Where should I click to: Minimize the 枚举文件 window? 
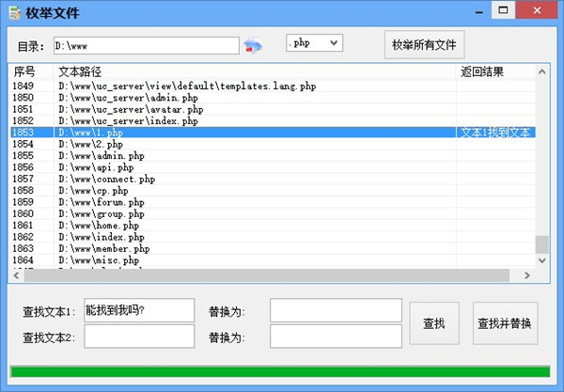tap(479, 10)
